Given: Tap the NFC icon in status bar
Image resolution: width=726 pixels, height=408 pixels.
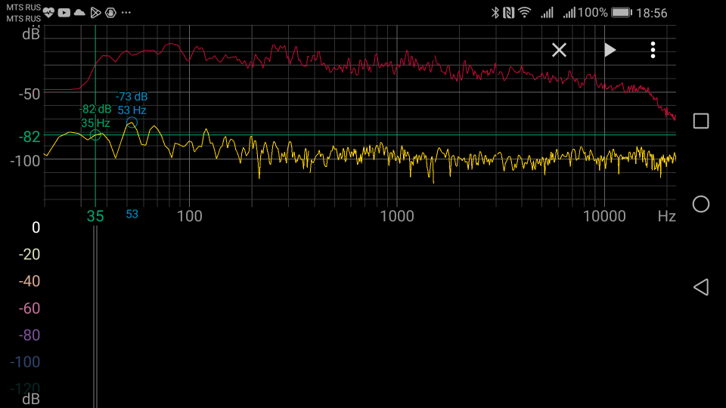Looking at the screenshot, I should click(508, 13).
